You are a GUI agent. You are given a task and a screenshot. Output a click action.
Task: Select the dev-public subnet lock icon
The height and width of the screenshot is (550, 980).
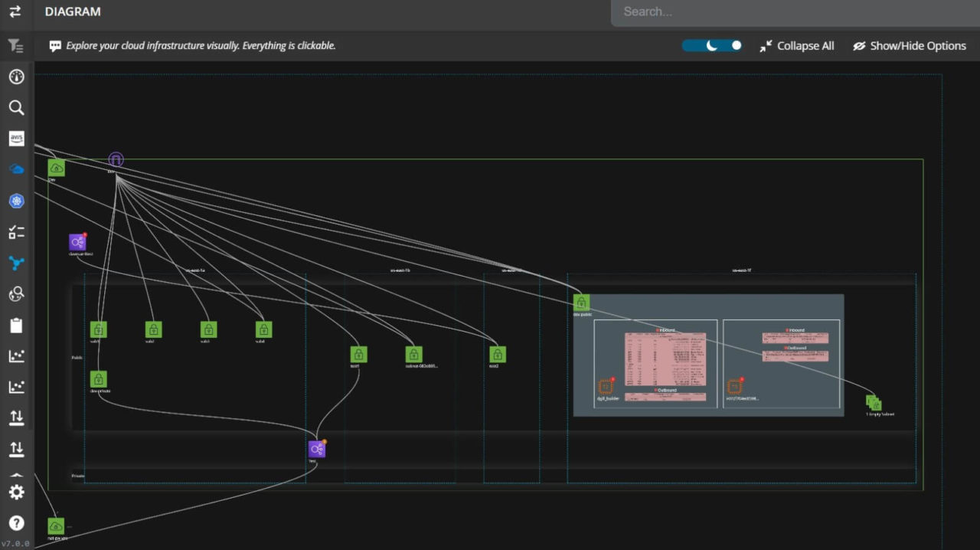click(580, 302)
